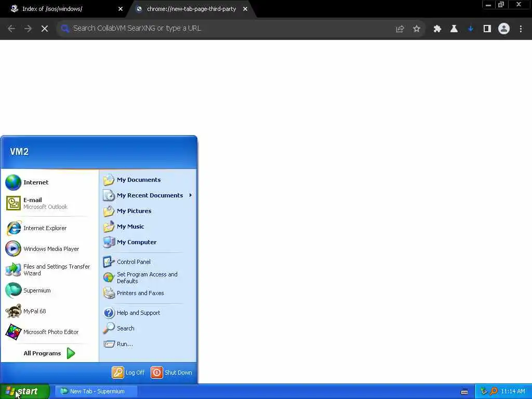532x399 pixels.
Task: Open My Documents folder
Action: point(148,180)
